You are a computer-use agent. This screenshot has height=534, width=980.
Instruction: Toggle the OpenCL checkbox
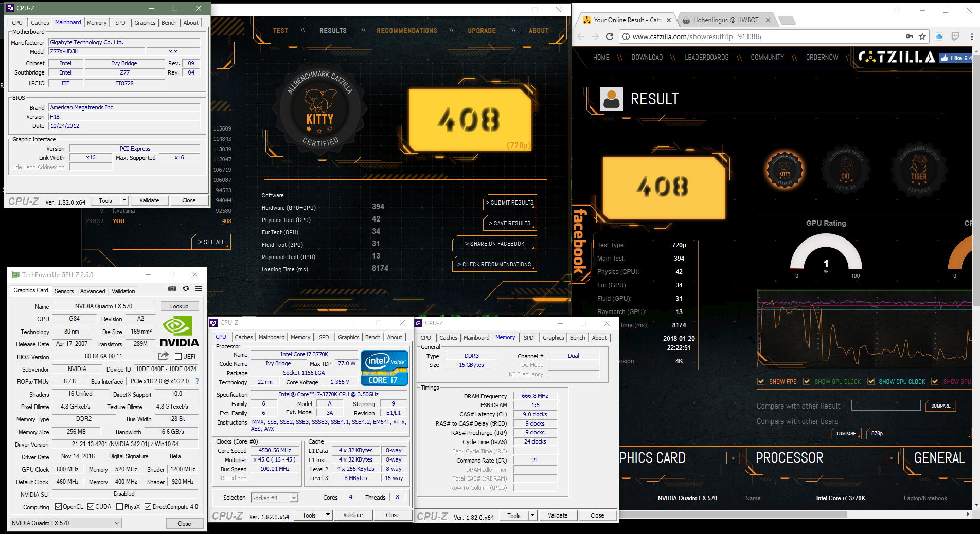pos(58,507)
